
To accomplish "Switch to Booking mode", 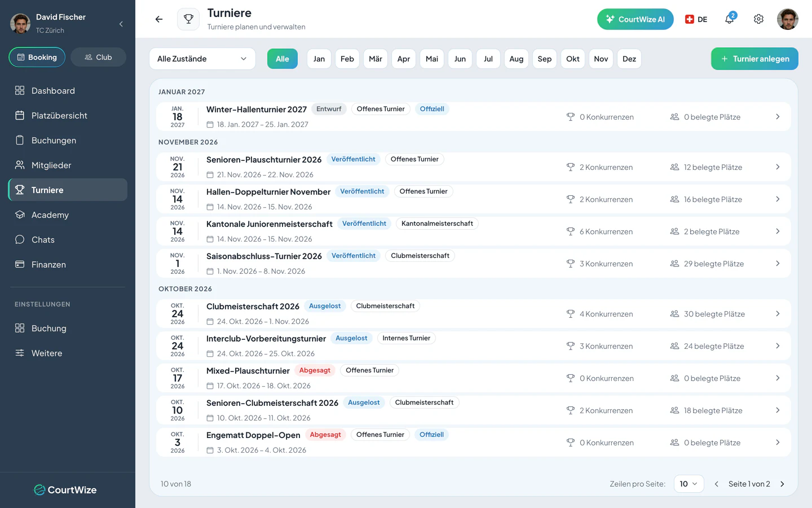I will 37,57.
